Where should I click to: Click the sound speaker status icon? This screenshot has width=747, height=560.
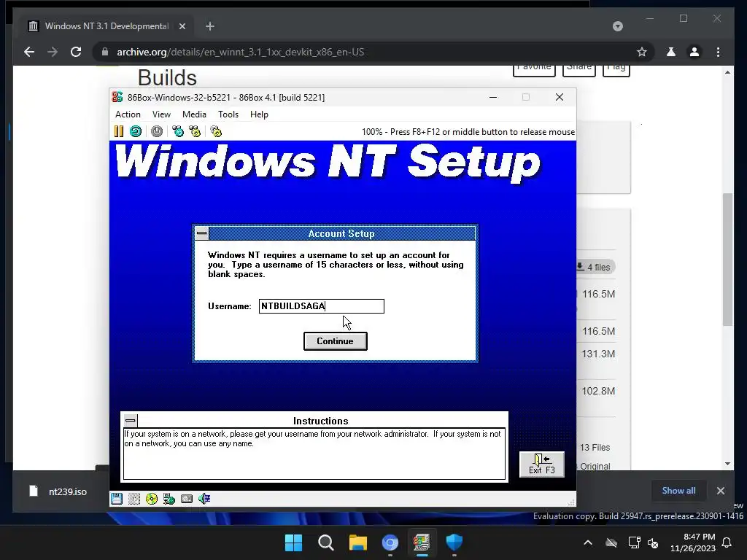pos(204,499)
